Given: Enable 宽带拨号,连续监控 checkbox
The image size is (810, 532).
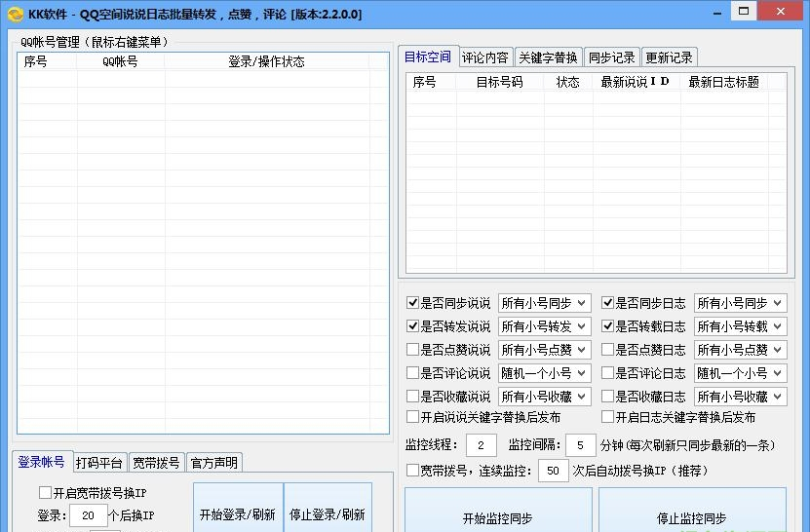Looking at the screenshot, I should (x=412, y=470).
